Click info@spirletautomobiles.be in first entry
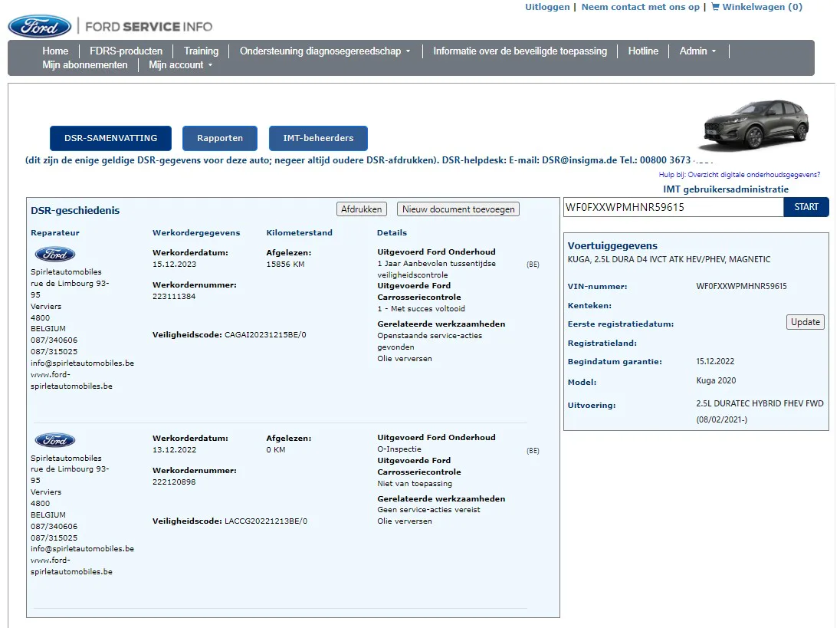 click(x=83, y=363)
